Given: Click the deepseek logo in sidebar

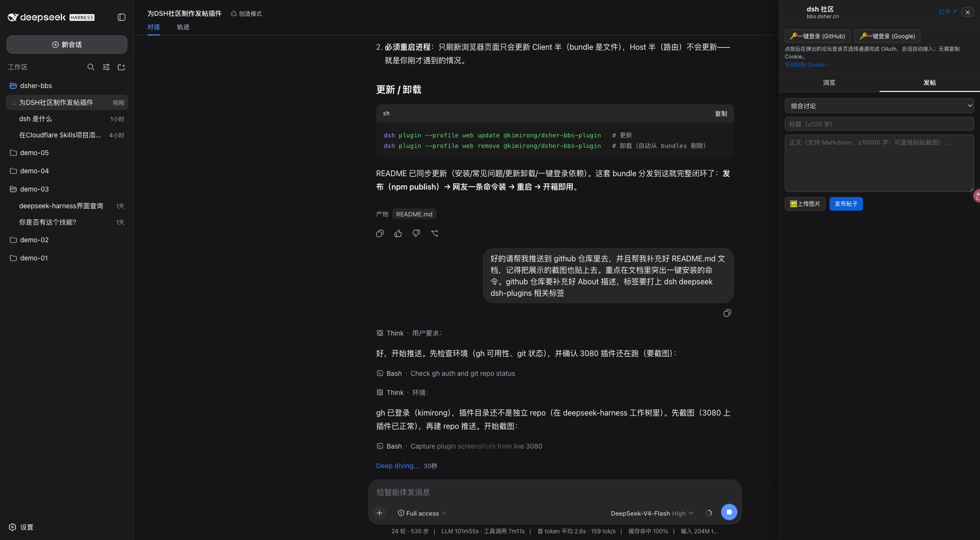Looking at the screenshot, I should click(37, 17).
